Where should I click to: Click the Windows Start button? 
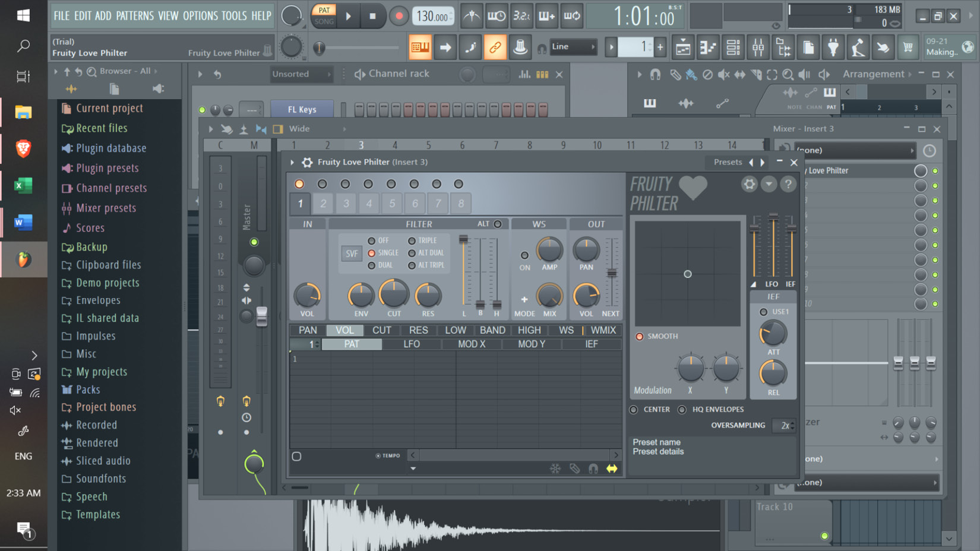tap(23, 15)
